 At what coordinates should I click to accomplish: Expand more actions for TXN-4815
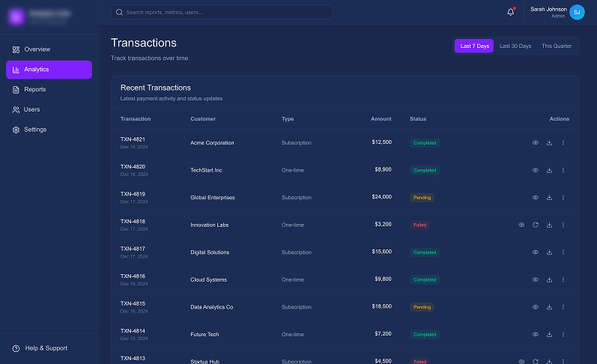pos(563,307)
